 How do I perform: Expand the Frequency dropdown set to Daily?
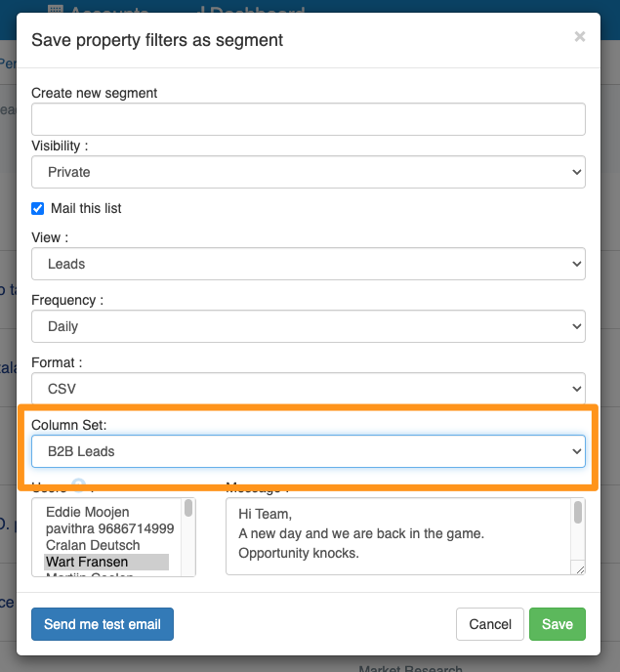pyautogui.click(x=309, y=326)
